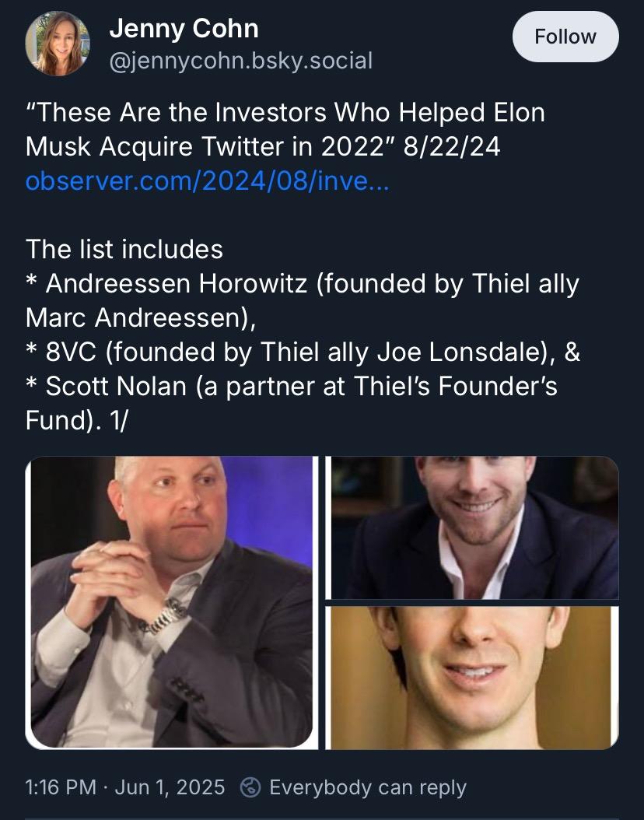This screenshot has height=820, width=644.
Task: Click the Follow button
Action: pos(565,37)
